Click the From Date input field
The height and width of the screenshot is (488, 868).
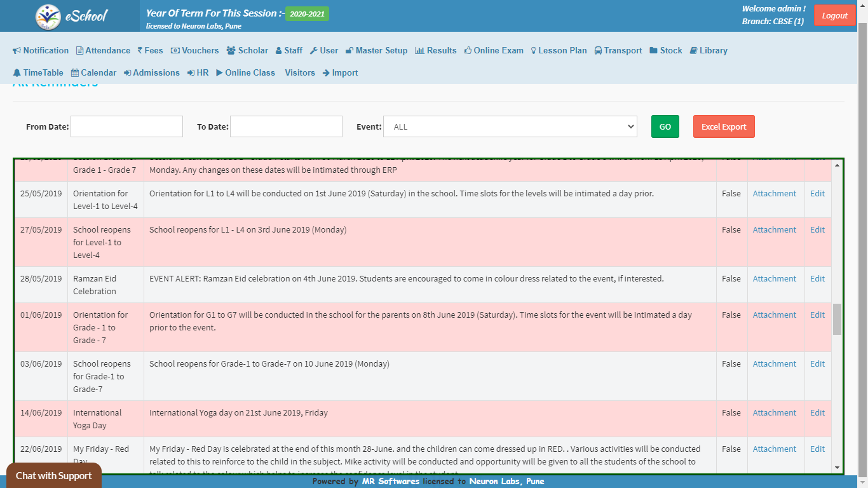(126, 126)
